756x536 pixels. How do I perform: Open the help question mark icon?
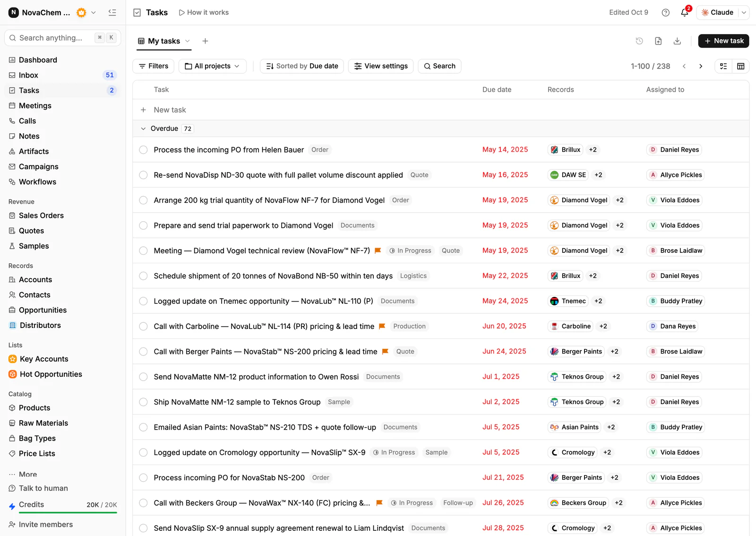pos(665,13)
